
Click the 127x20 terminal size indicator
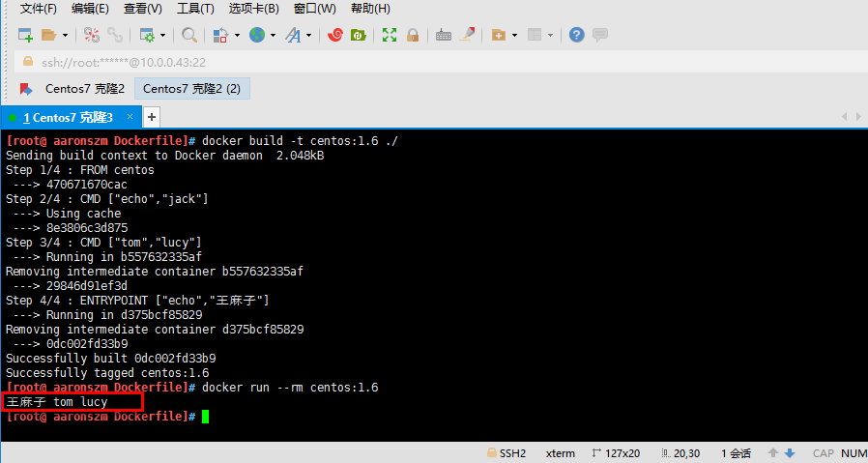pyautogui.click(x=616, y=453)
